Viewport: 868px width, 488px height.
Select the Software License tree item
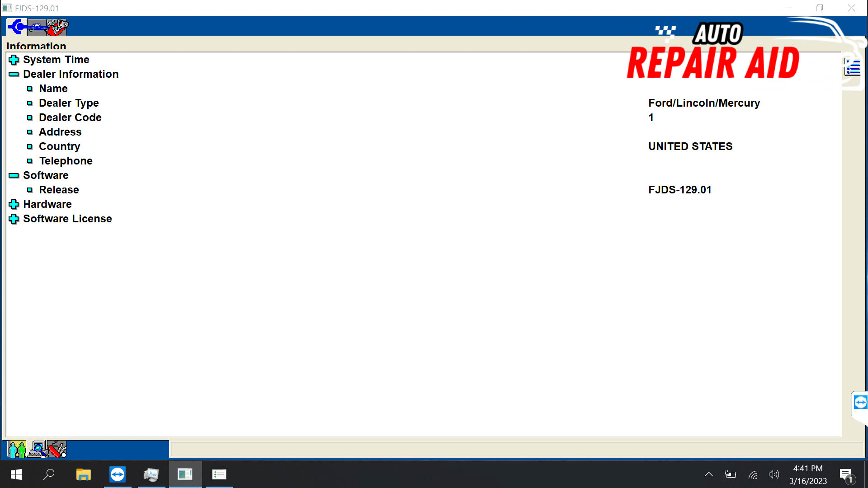coord(67,218)
